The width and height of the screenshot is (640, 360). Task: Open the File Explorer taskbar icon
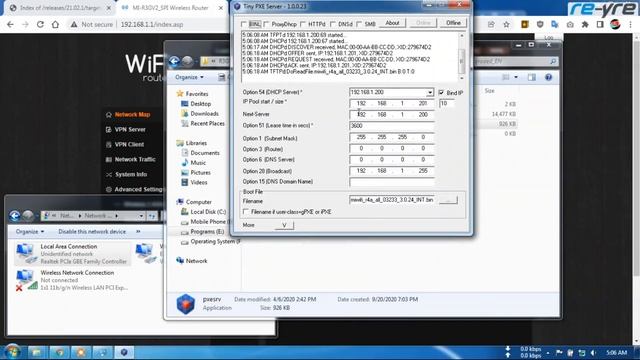pos(37,352)
